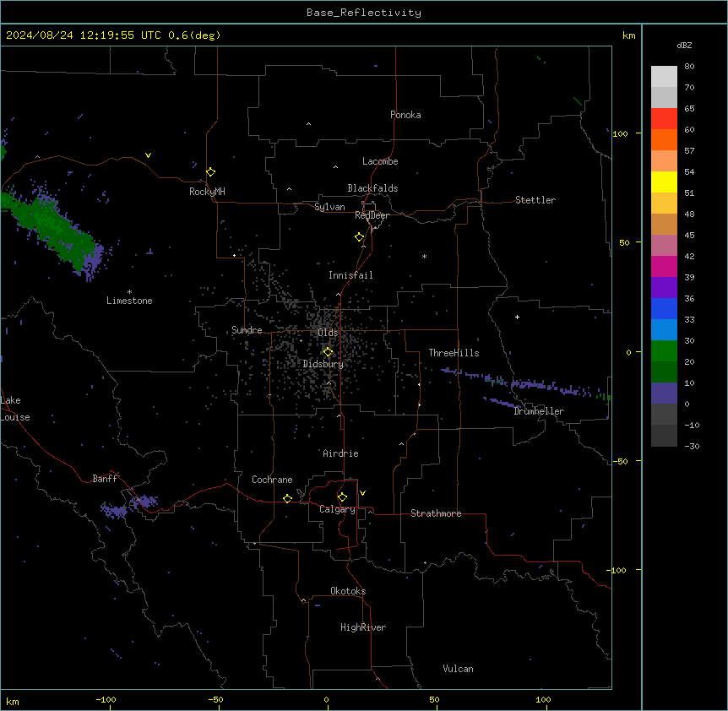Screen dimensions: 728x711
Task: Select the light gray 80-70 dBZ swatch
Action: (664, 77)
